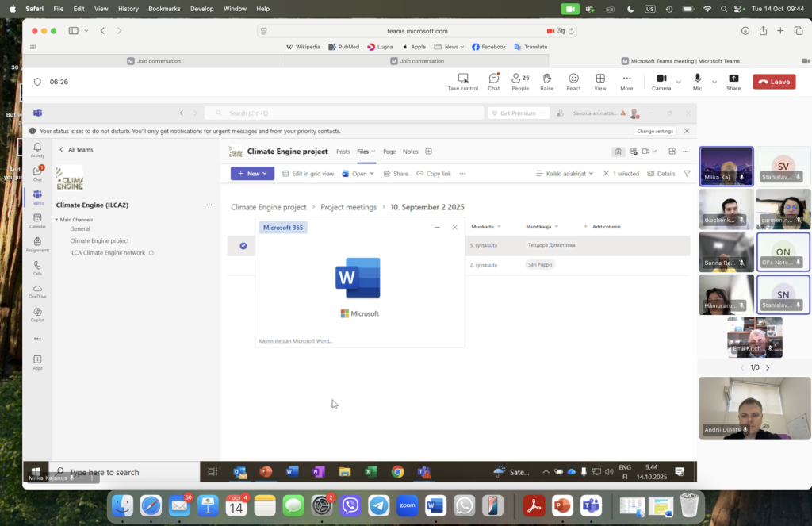Switch to the Posts tab
The width and height of the screenshot is (812, 526).
click(343, 152)
